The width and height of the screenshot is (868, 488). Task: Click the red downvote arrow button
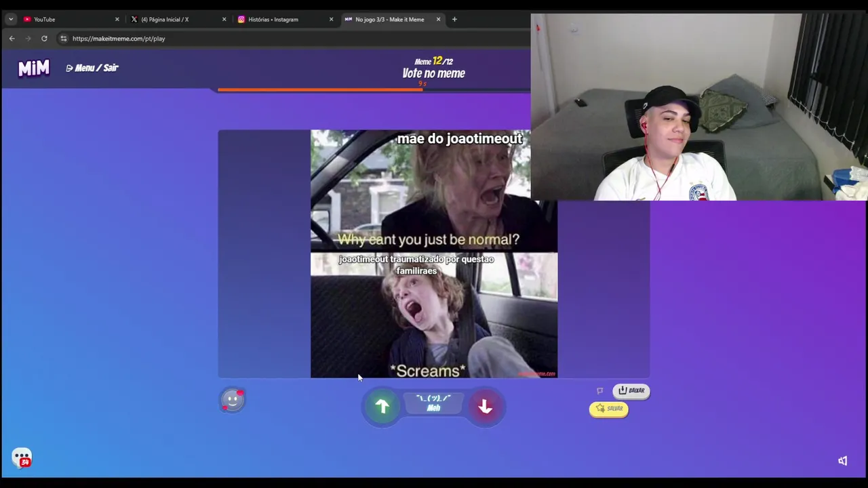point(485,406)
